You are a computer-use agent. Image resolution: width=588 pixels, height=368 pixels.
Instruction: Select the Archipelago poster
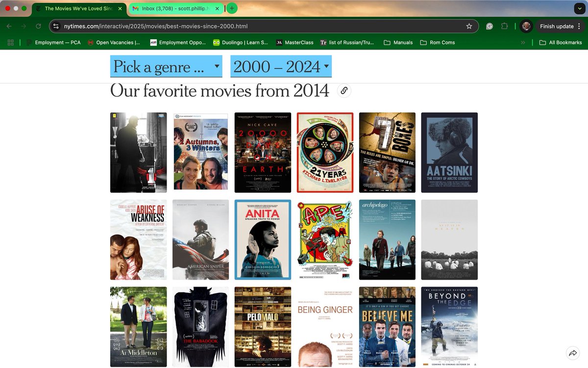[387, 240]
